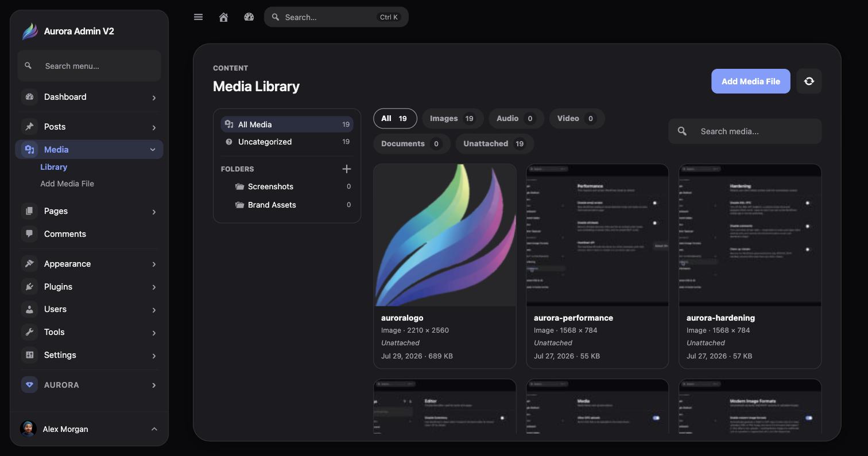The width and height of the screenshot is (868, 456).
Task: Select All Media in folder panel
Action: 287,124
